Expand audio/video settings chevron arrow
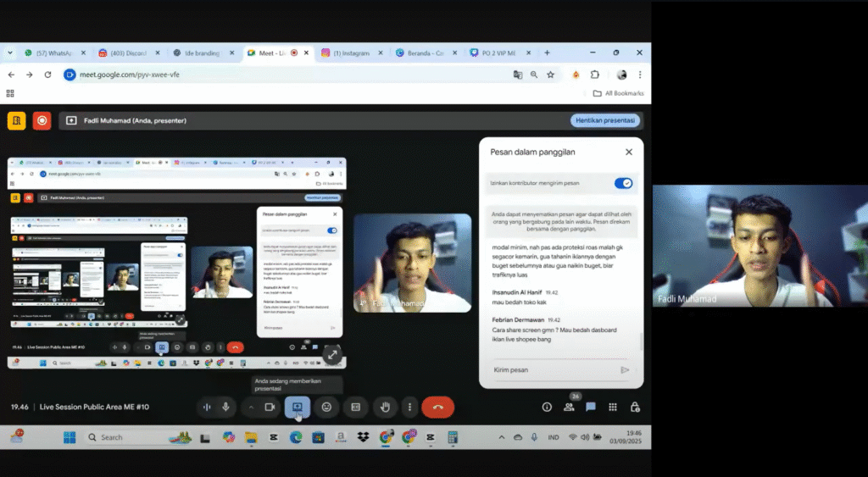The width and height of the screenshot is (868, 477). (x=251, y=408)
